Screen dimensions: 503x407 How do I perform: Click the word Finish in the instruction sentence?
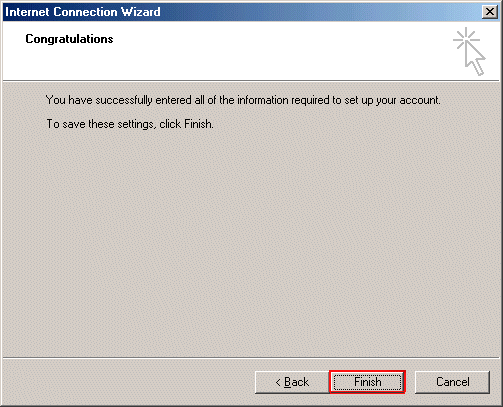198,124
